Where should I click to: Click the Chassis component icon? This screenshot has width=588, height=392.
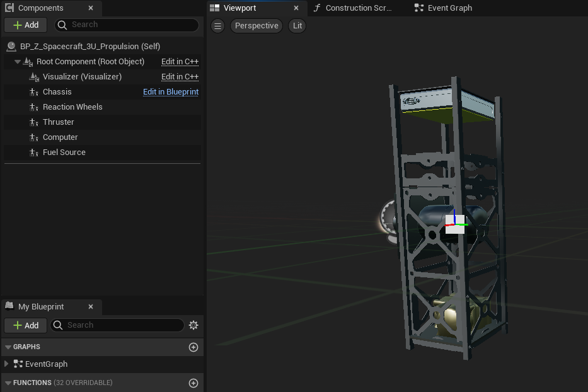(x=34, y=92)
